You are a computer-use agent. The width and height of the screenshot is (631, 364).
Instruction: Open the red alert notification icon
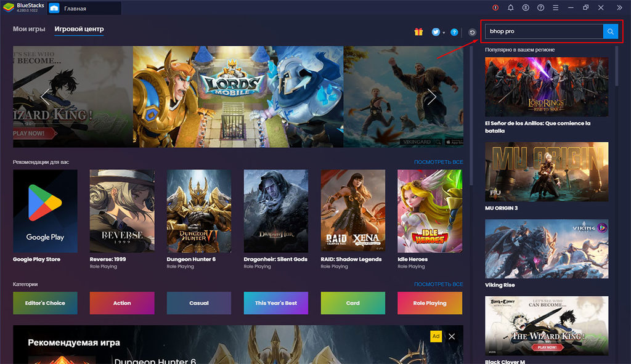[x=495, y=7]
